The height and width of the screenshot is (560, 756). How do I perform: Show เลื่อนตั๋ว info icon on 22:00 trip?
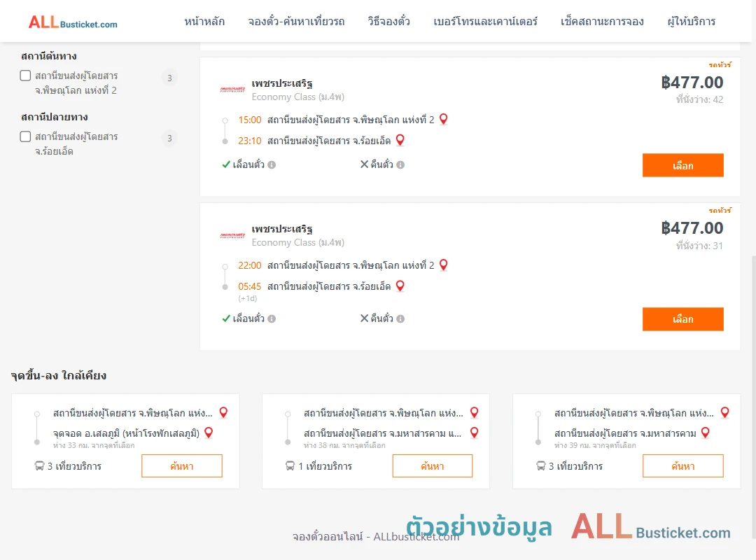[272, 318]
